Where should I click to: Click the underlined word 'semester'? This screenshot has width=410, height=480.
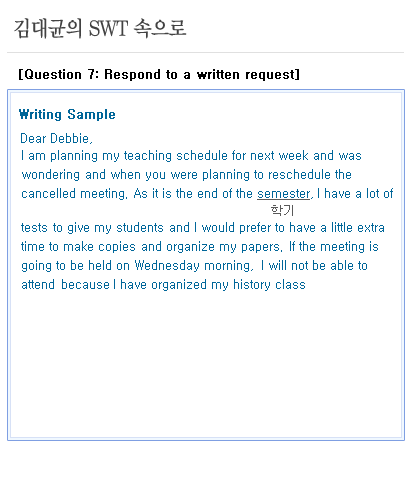tap(283, 194)
